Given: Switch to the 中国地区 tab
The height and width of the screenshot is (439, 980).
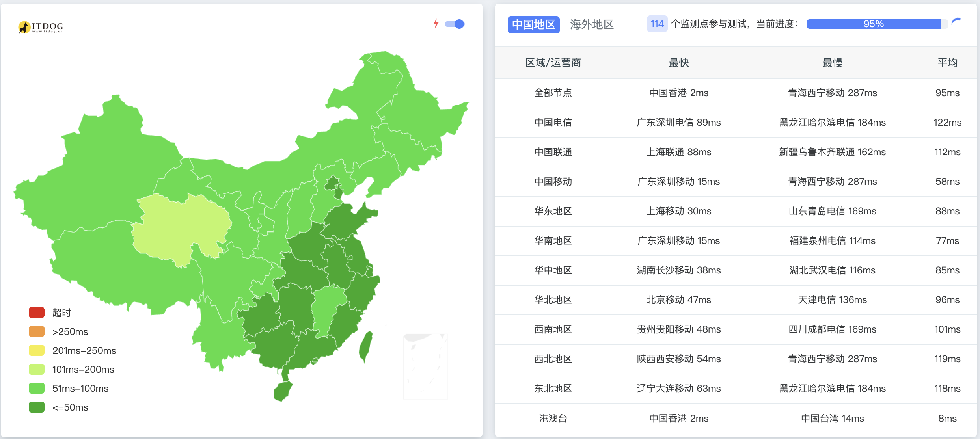Looking at the screenshot, I should [x=533, y=24].
